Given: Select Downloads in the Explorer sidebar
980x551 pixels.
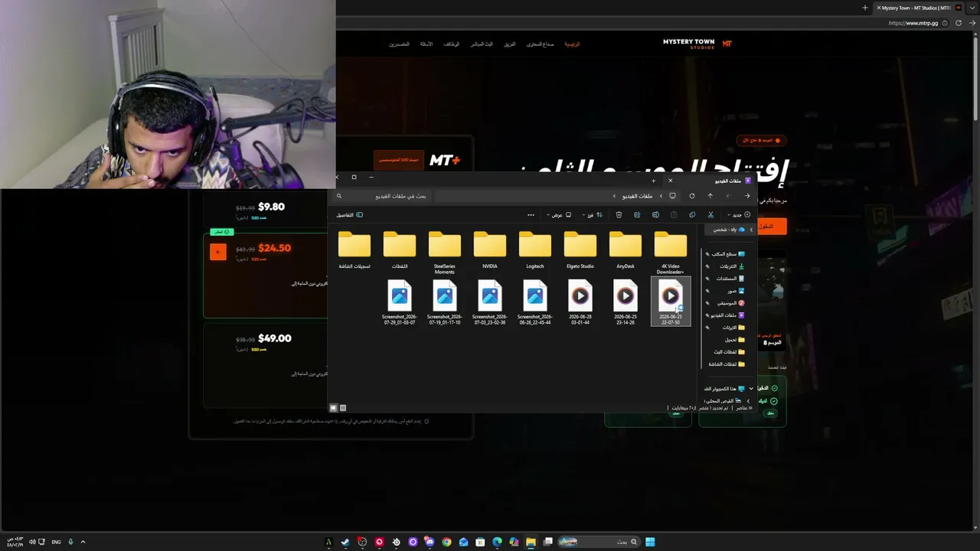Looking at the screenshot, I should (x=731, y=266).
